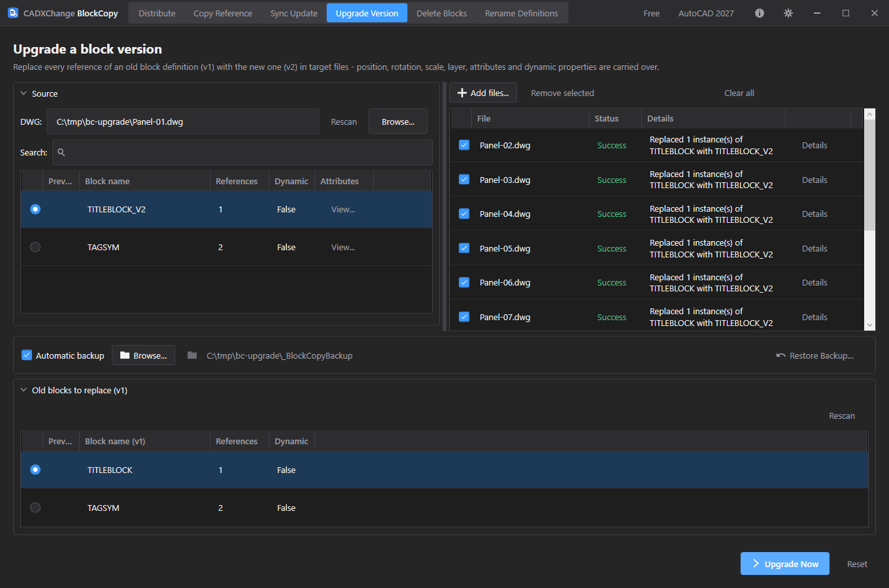
Task: Toggle the Panel-04.dwg checkbox
Action: (x=464, y=214)
